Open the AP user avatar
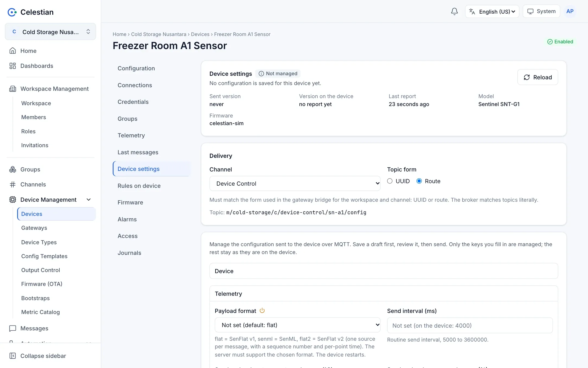The height and width of the screenshot is (368, 588). point(570,11)
